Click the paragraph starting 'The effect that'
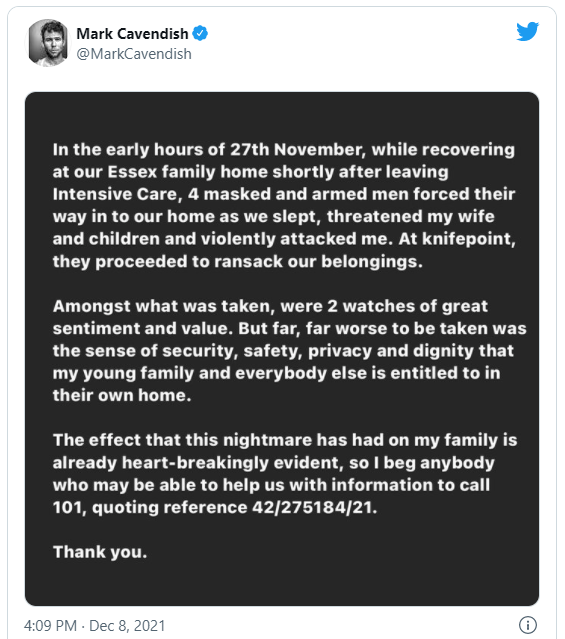Image resolution: width=565 pixels, height=639 pixels. pyautogui.click(x=285, y=474)
